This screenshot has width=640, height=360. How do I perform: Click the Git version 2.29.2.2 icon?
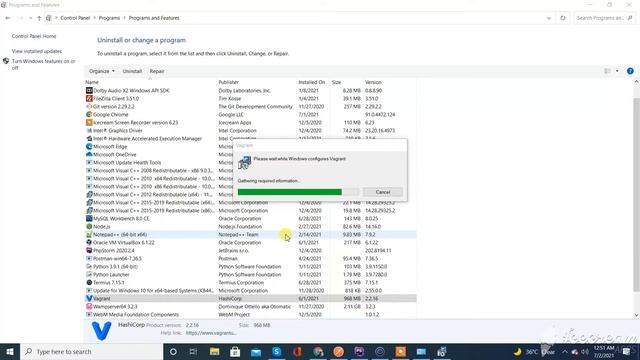[x=89, y=107]
